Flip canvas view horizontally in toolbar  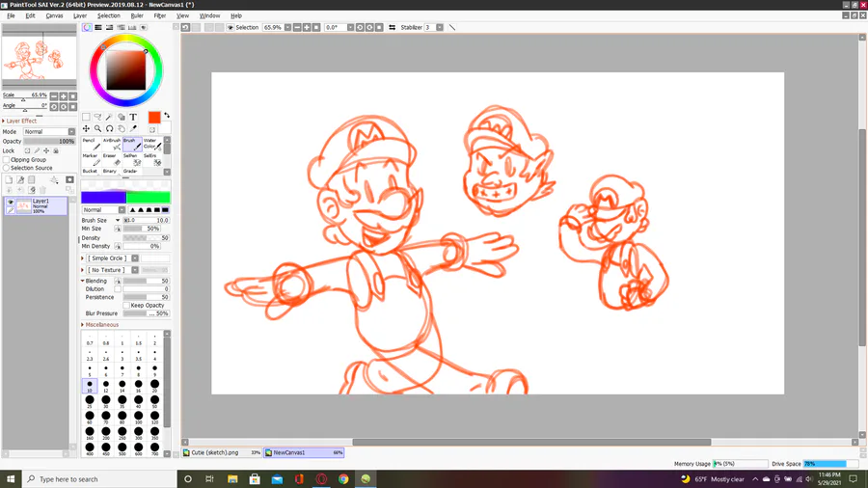(392, 27)
